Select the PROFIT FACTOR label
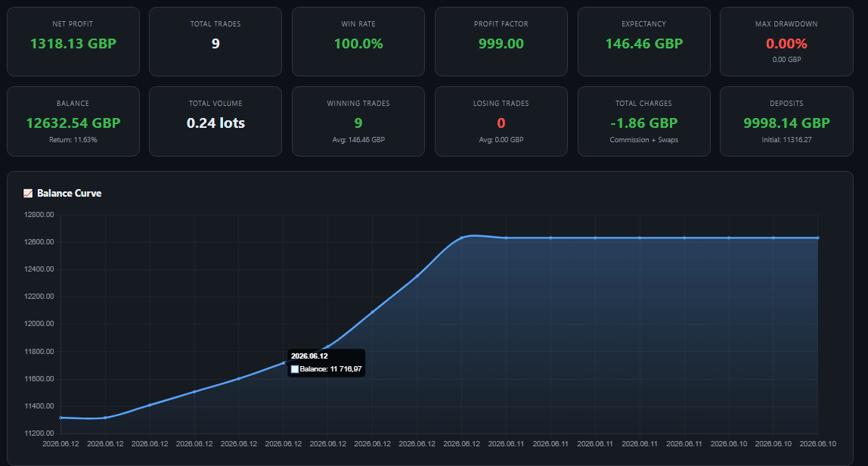 point(501,23)
